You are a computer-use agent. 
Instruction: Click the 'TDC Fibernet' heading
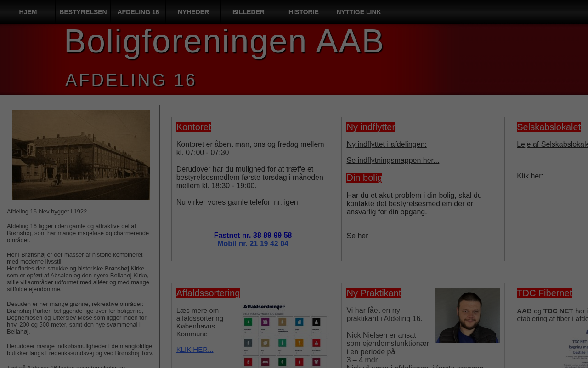click(544, 293)
